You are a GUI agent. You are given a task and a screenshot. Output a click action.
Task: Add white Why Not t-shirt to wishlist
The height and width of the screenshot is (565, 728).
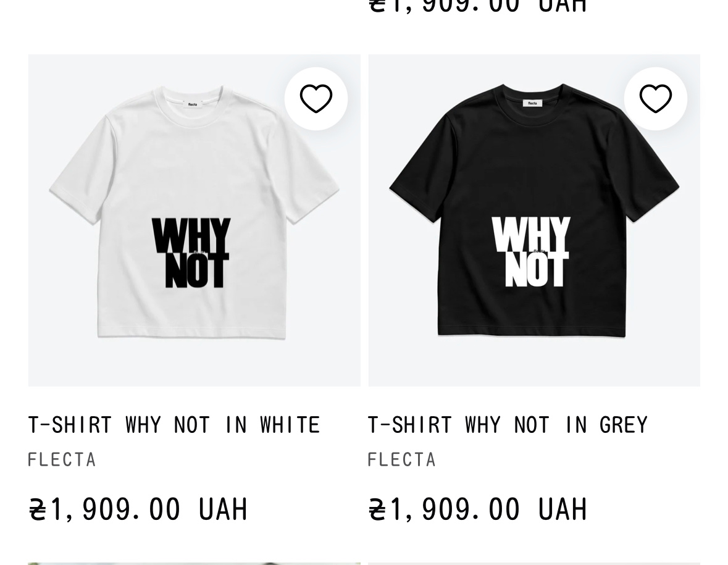click(316, 99)
